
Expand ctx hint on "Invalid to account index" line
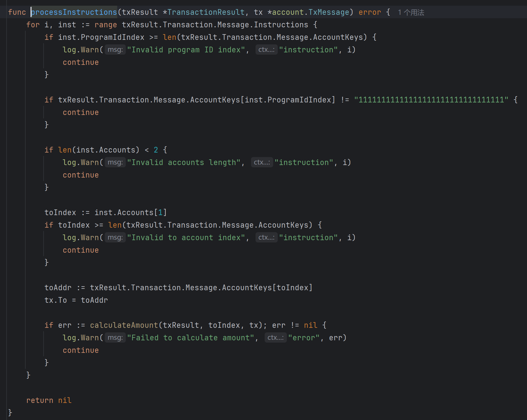click(x=266, y=238)
